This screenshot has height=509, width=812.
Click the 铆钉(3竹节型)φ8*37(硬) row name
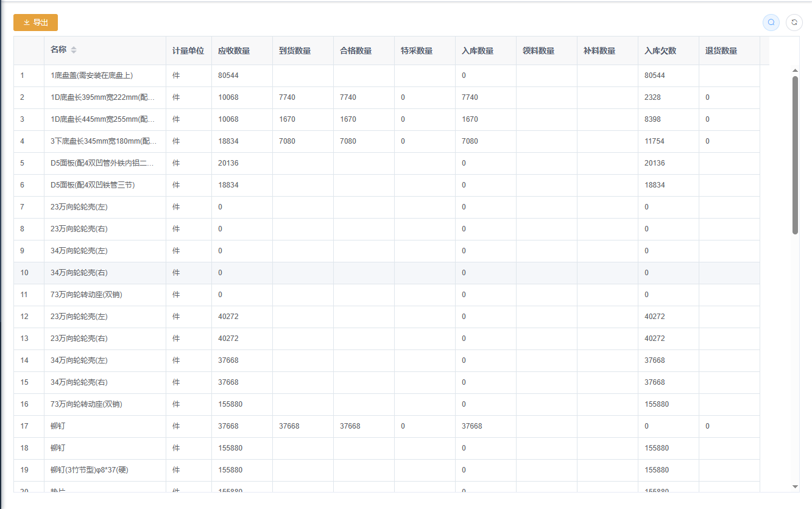tap(90, 470)
